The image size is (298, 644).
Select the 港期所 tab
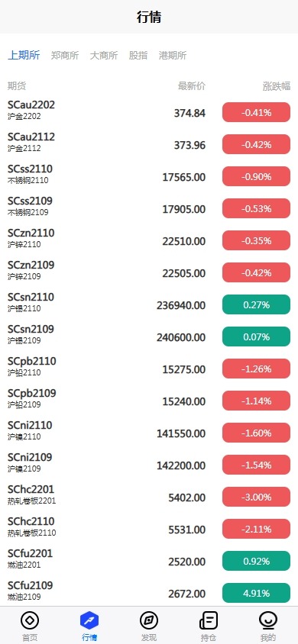173,56
